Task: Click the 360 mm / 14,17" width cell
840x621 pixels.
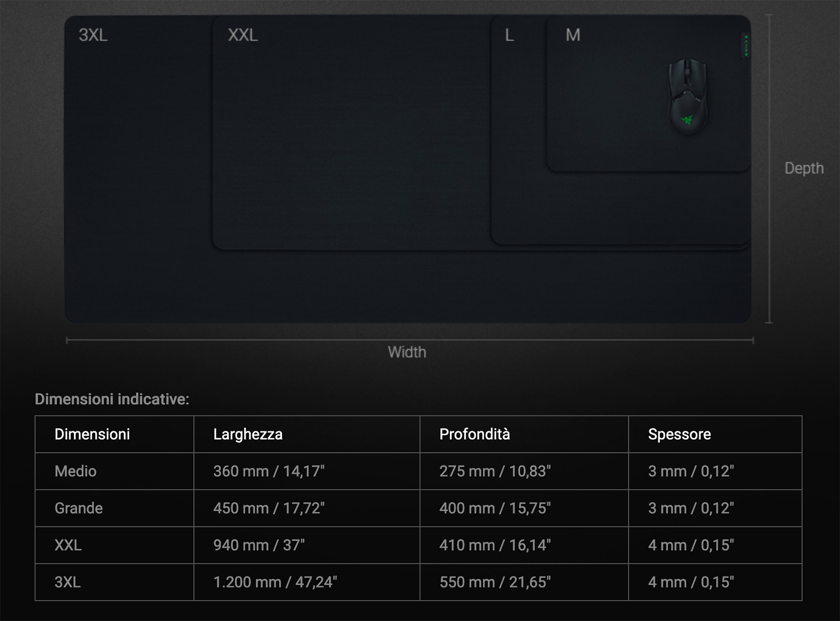Action: pos(269,471)
